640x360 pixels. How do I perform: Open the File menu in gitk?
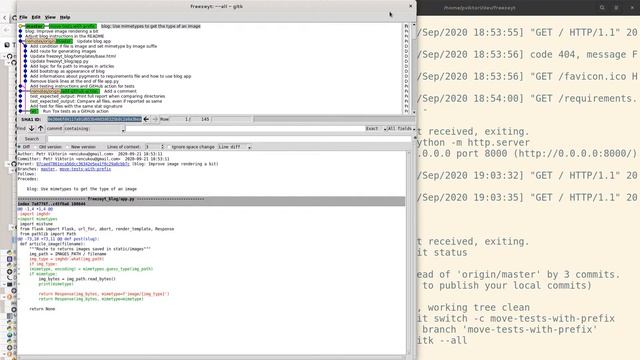[23, 17]
